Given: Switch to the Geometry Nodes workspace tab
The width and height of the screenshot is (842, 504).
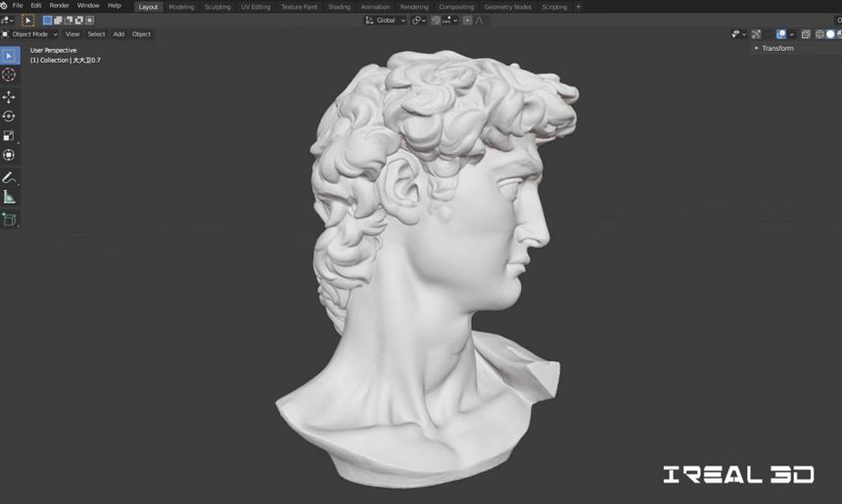Looking at the screenshot, I should 507,7.
